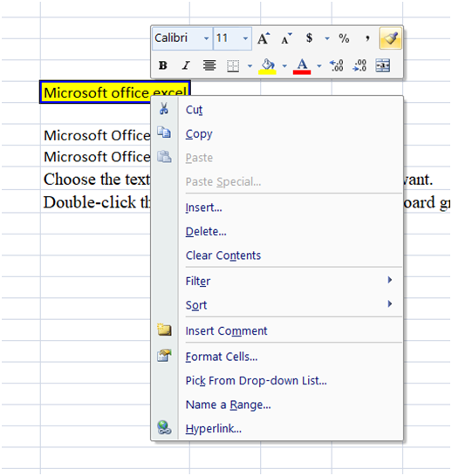Toggle Italic in mini toolbar
The height and width of the screenshot is (476, 452).
(x=186, y=65)
